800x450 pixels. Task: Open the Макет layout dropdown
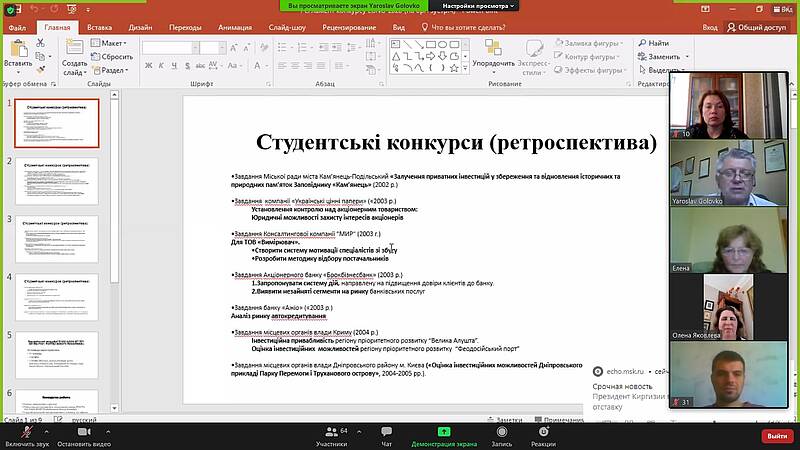(109, 43)
